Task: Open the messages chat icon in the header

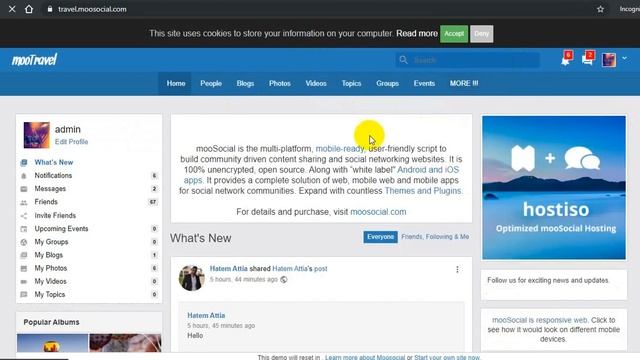Action: click(x=587, y=60)
